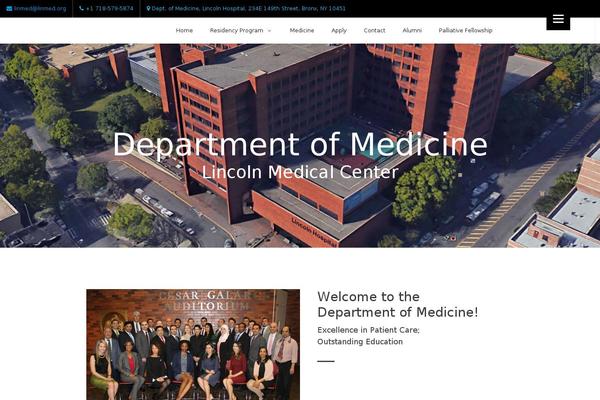
Task: Click the phone handset icon
Action: [x=81, y=8]
